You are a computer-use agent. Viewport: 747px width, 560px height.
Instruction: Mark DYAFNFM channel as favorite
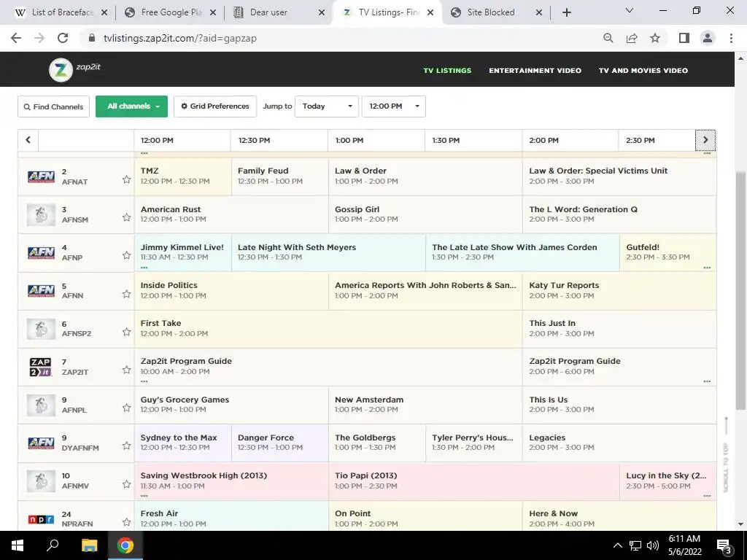[126, 446]
